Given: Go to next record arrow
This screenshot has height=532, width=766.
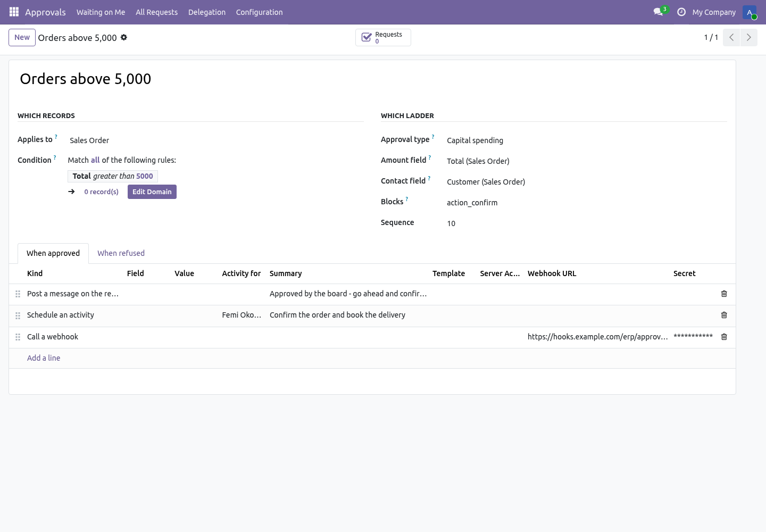Looking at the screenshot, I should pyautogui.click(x=748, y=37).
